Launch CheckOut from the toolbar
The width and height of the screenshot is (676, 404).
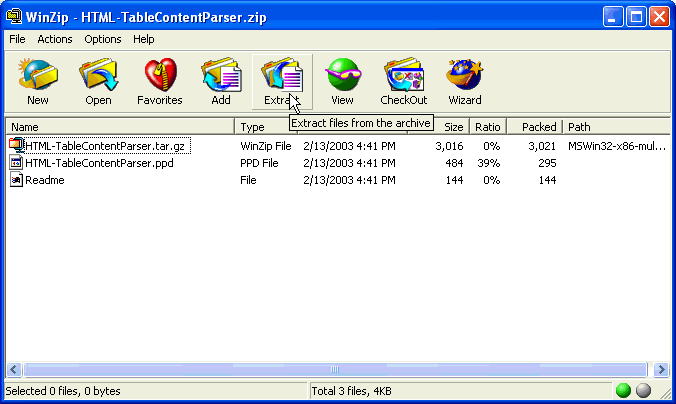(403, 81)
